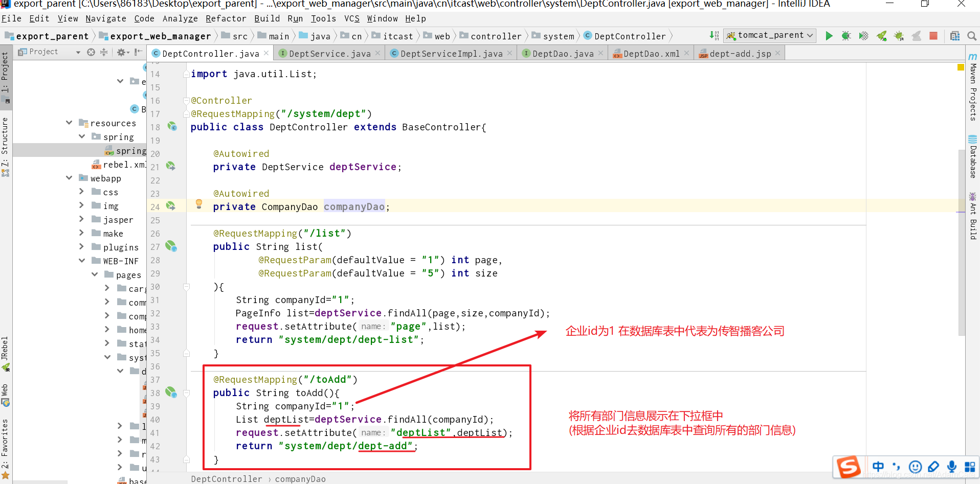Image resolution: width=980 pixels, height=484 pixels.
Task: Click the controller breadcrumb in navigation bar
Action: (491, 36)
